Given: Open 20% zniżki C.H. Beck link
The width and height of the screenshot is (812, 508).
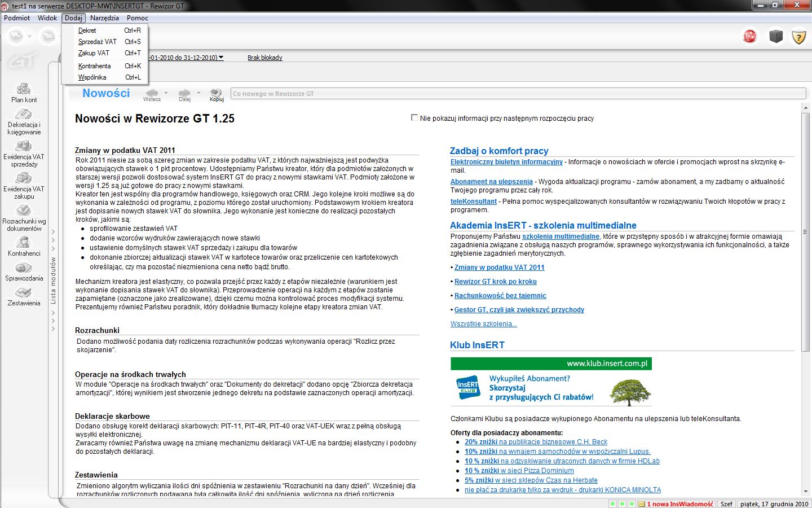Looking at the screenshot, I should [x=536, y=442].
